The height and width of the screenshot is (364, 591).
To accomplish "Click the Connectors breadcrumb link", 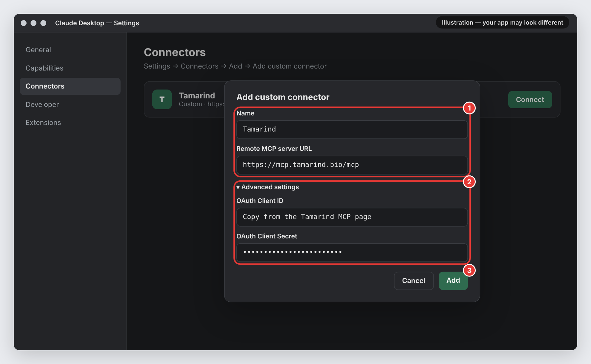I will (x=199, y=66).
